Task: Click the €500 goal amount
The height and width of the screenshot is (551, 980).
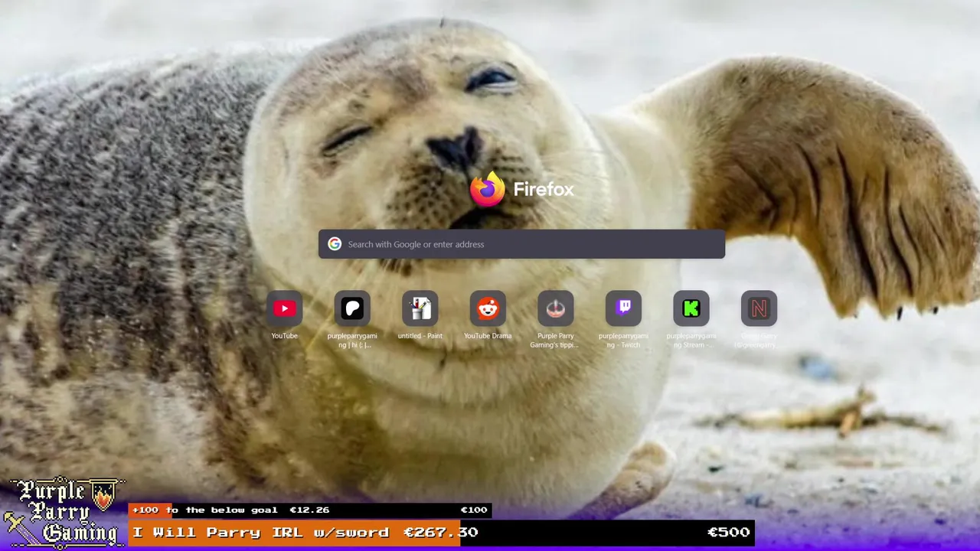Action: 728,532
